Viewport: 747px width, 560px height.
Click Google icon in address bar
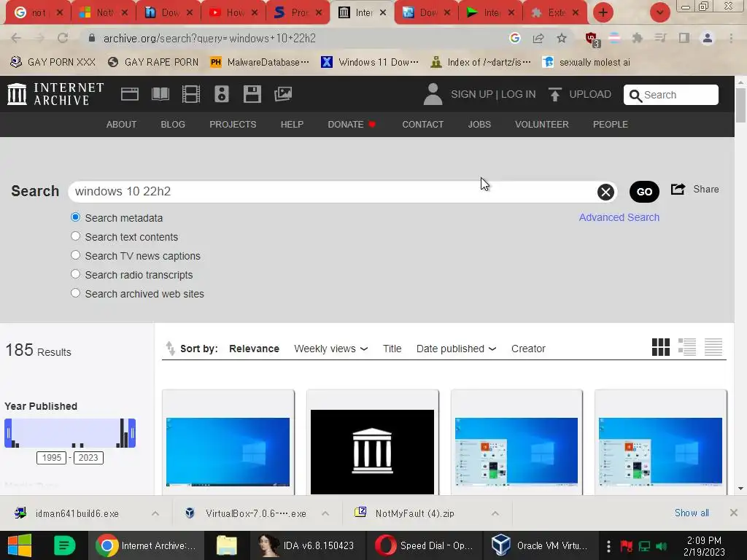pyautogui.click(x=514, y=38)
